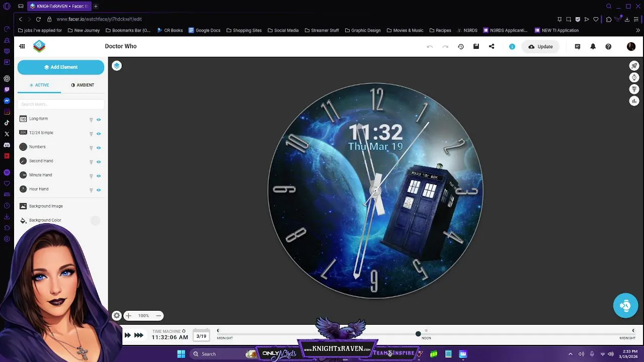Click the floating blue assistant button
644x362 pixels.
pos(625,306)
